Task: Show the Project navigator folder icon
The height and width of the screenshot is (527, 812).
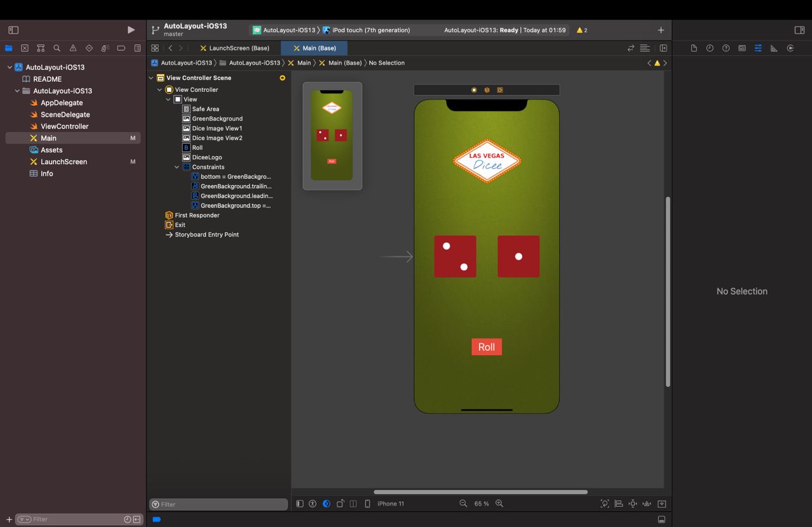Action: coord(9,48)
